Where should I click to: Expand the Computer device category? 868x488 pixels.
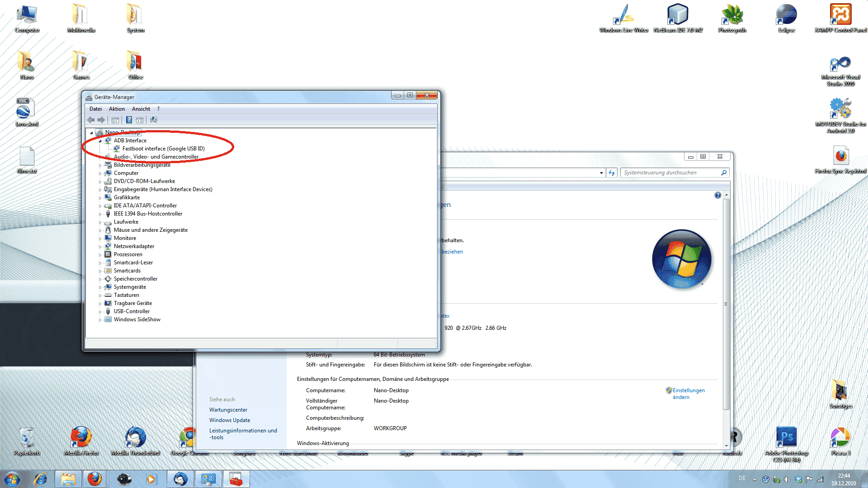click(x=100, y=174)
